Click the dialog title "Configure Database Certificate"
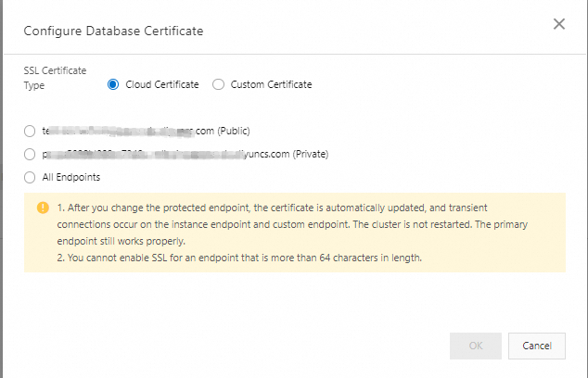Image resolution: width=588 pixels, height=378 pixels. (113, 31)
